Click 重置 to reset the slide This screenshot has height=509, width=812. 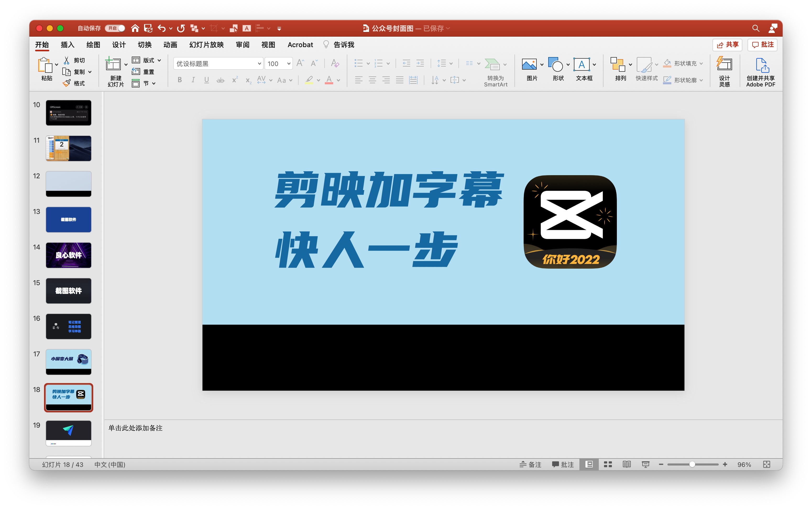143,72
